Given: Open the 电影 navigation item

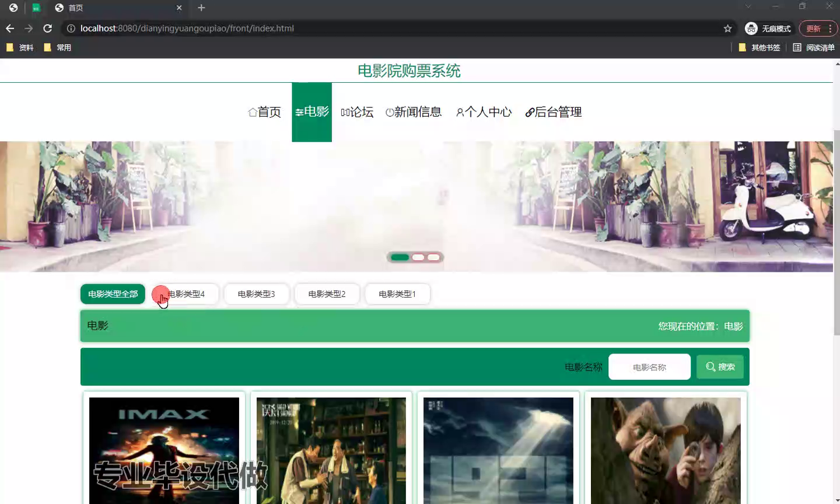Looking at the screenshot, I should point(312,112).
